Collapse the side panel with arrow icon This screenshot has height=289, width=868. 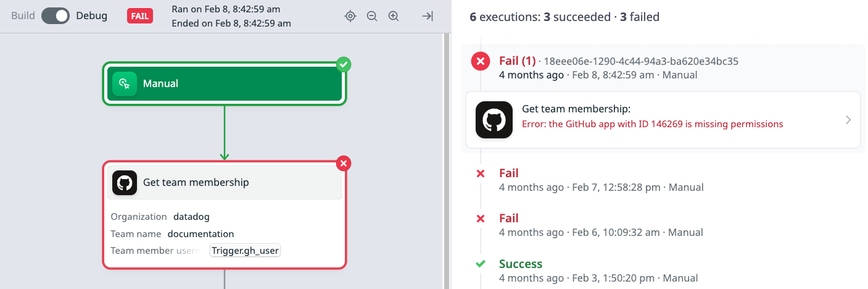427,16
